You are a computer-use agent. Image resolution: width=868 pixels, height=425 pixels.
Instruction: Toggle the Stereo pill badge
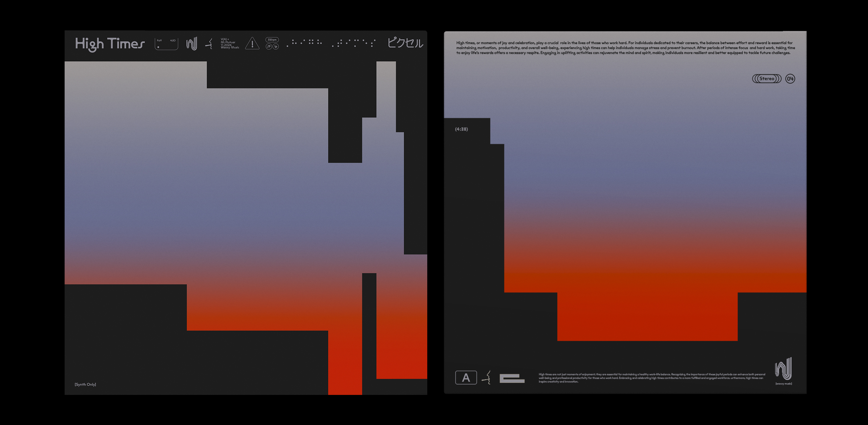point(766,79)
